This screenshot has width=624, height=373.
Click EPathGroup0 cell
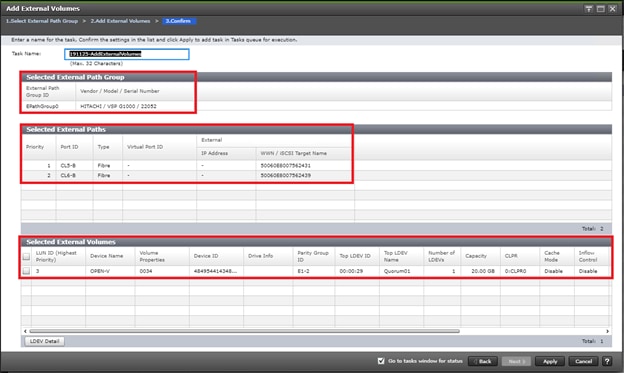[42, 106]
